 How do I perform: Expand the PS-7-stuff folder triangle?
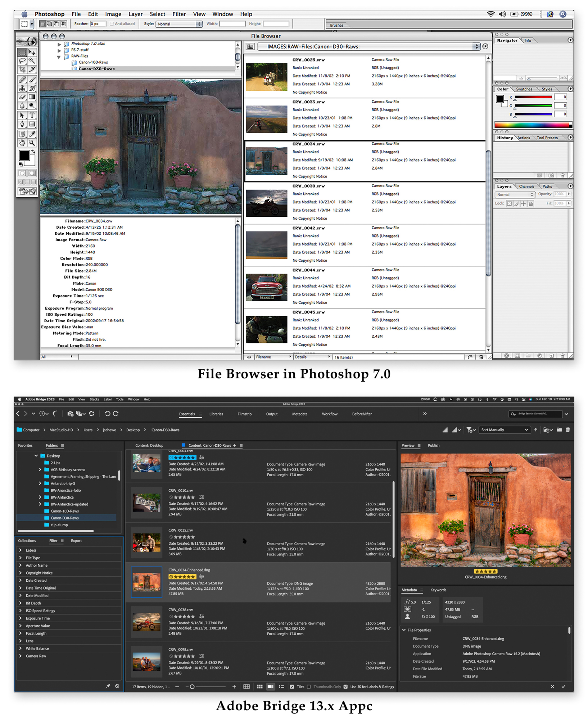(x=59, y=50)
